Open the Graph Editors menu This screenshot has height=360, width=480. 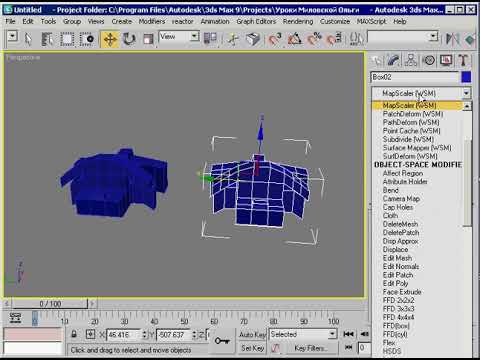point(256,22)
